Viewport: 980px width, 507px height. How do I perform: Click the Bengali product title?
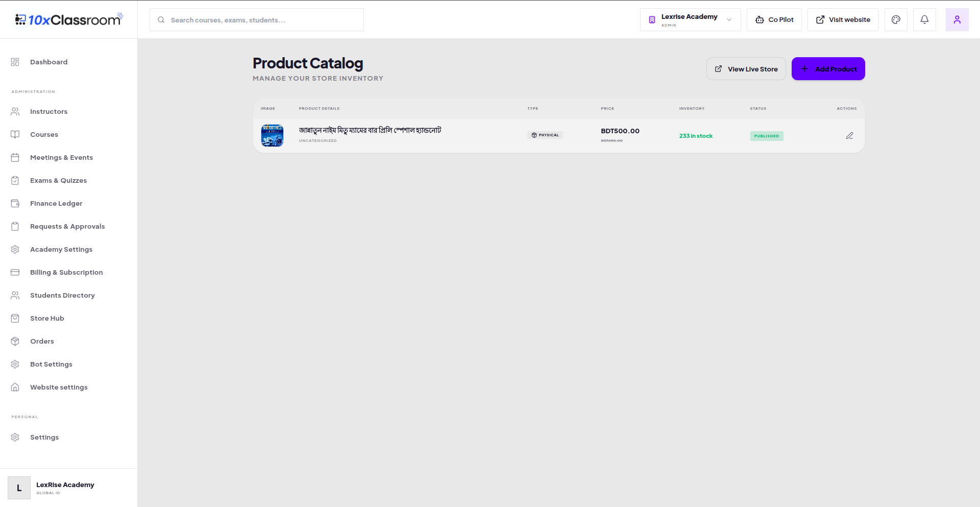click(370, 130)
